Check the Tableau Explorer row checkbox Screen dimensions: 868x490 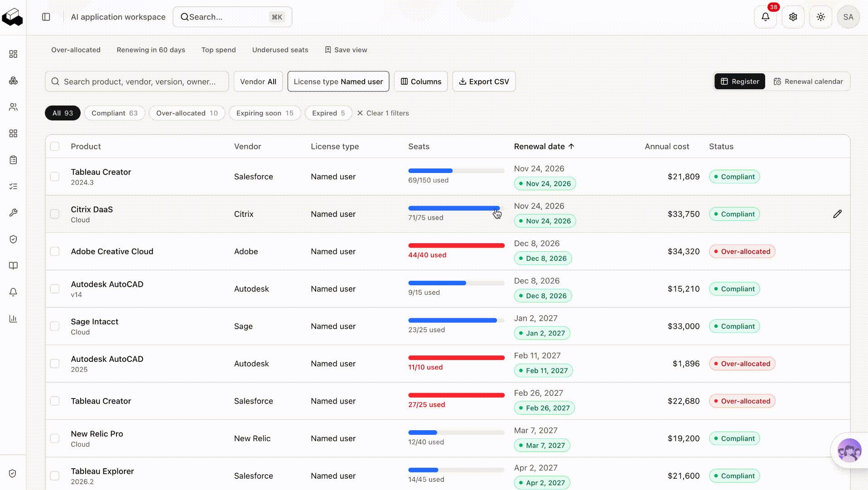55,476
